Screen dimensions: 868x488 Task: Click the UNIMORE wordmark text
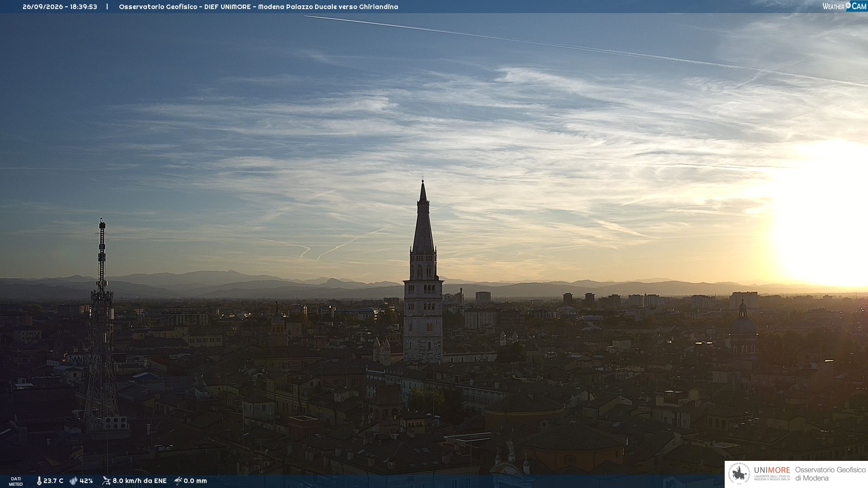click(772, 470)
